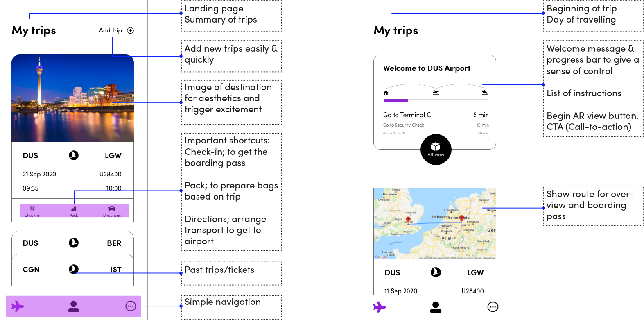The width and height of the screenshot is (644, 320).
Task: Click the purple trip progress bar
Action: (x=395, y=100)
